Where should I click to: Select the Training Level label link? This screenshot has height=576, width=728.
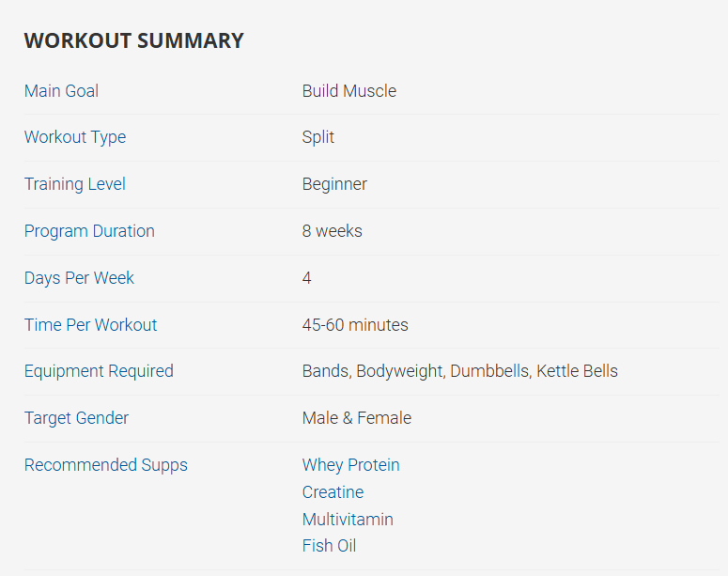click(x=75, y=184)
